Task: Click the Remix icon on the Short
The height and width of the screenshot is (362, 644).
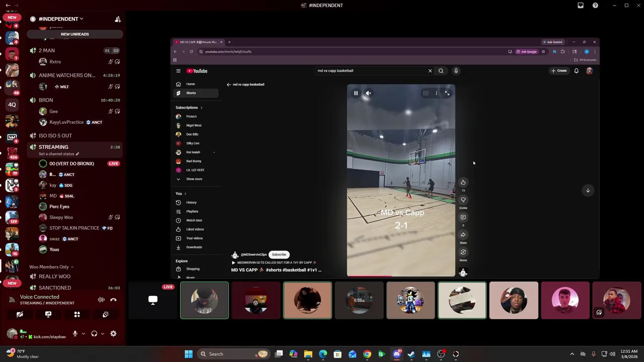Action: pos(463,252)
